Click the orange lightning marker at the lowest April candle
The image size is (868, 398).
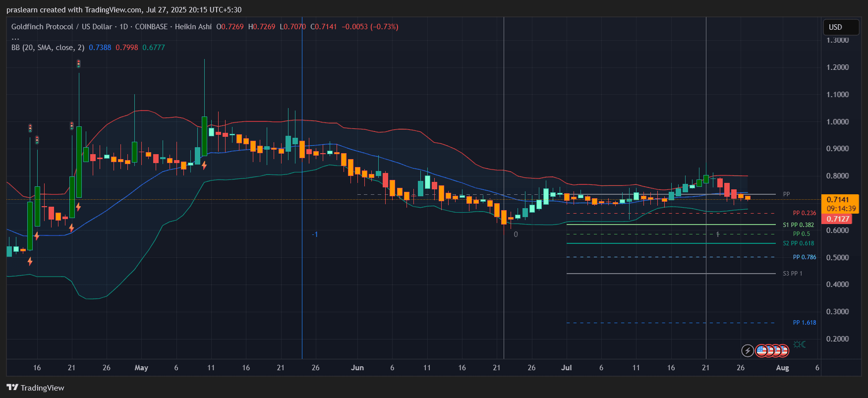point(30,261)
